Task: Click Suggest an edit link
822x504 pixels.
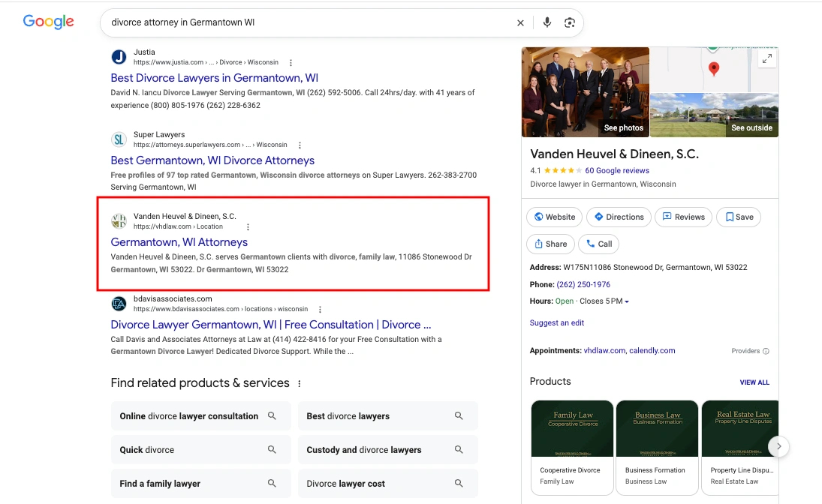Action: pyautogui.click(x=557, y=322)
